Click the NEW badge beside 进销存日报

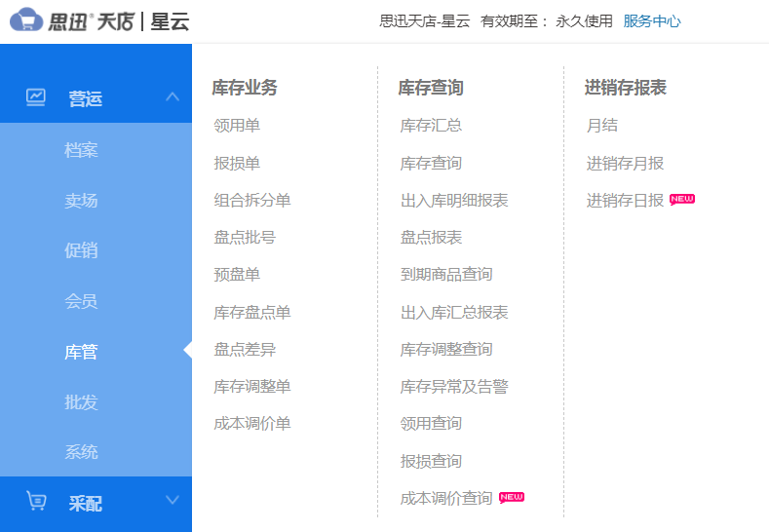point(682,199)
